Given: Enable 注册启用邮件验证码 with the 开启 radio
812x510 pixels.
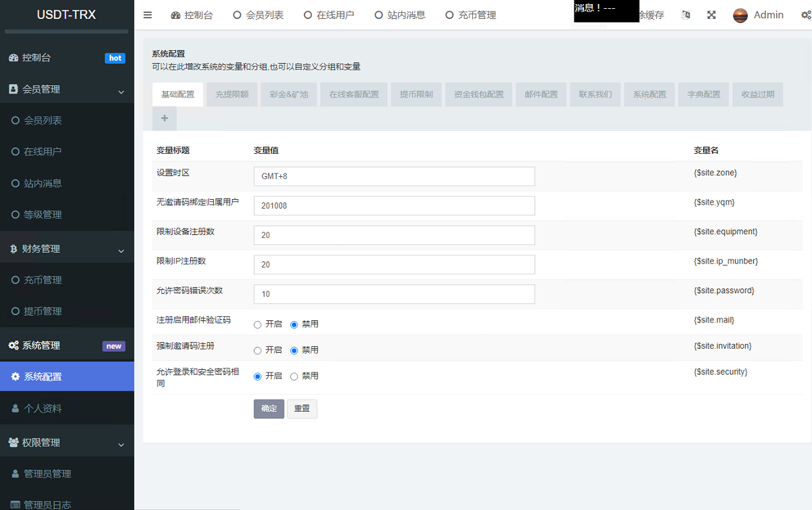Looking at the screenshot, I should pyautogui.click(x=257, y=324).
